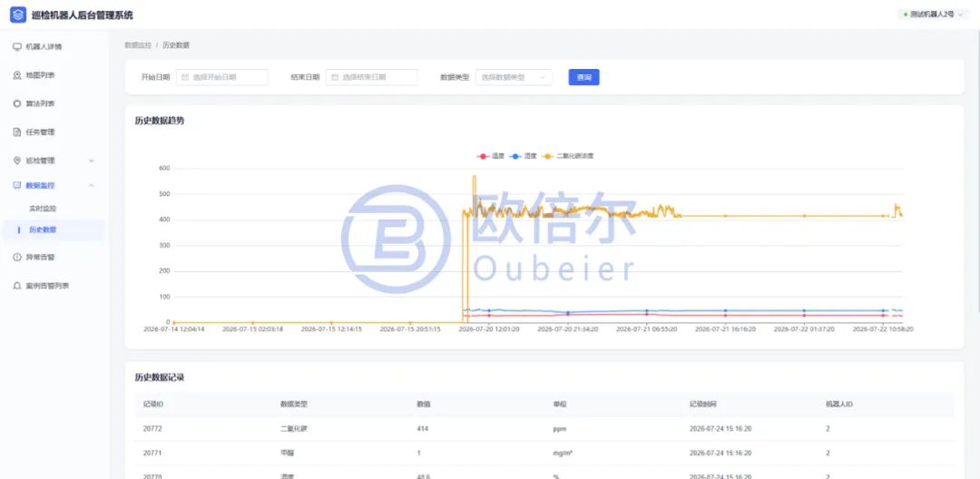Click the 历史数据趋势 chart title

point(160,121)
